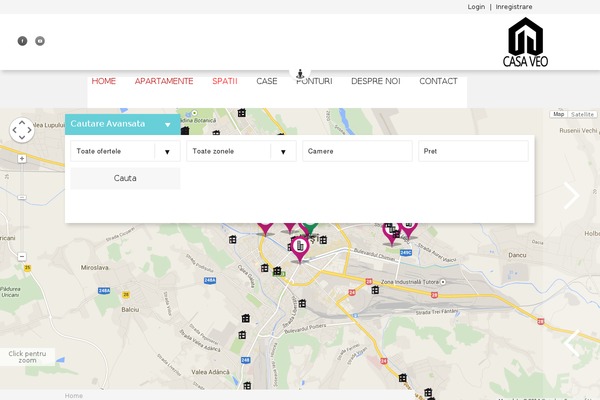Screen dimensions: 600x400
Task: Click the Valea Adâncă label on map
Action: (x=210, y=372)
